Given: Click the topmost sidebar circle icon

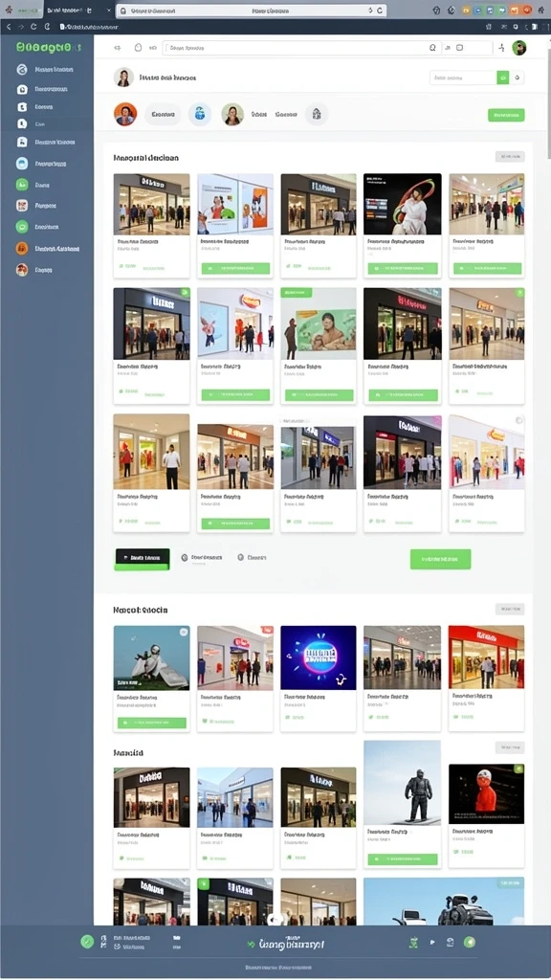Looking at the screenshot, I should coord(22,69).
